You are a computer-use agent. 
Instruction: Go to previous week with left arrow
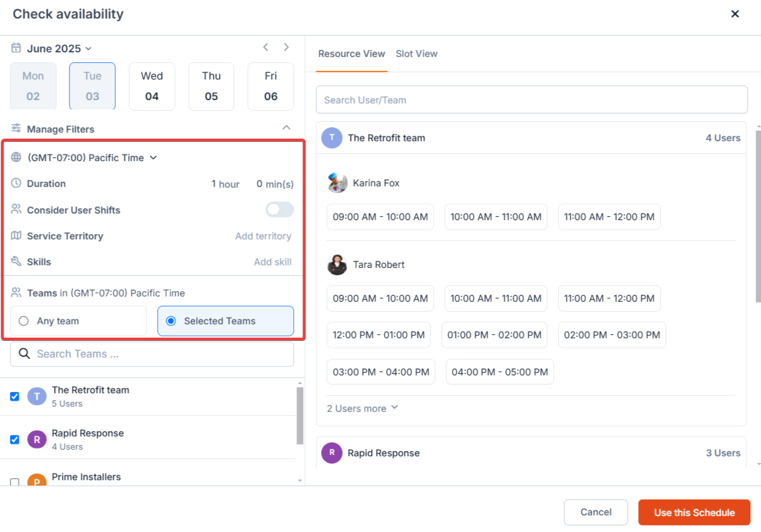[265, 47]
